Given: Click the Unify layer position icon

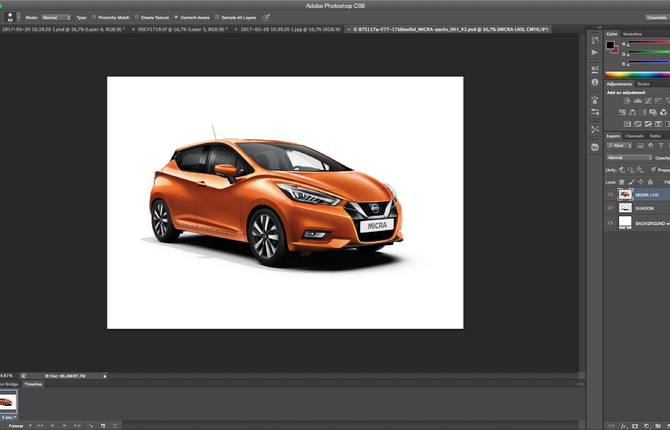Looking at the screenshot, I should pyautogui.click(x=622, y=170).
